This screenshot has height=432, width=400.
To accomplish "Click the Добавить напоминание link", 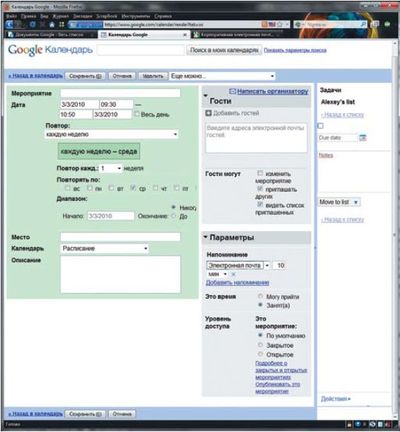I will pos(237,283).
